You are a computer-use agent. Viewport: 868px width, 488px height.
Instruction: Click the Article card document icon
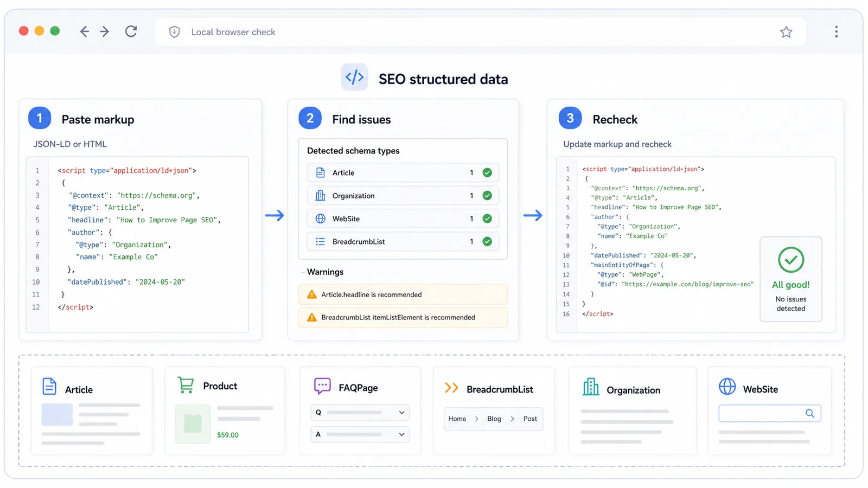point(49,386)
